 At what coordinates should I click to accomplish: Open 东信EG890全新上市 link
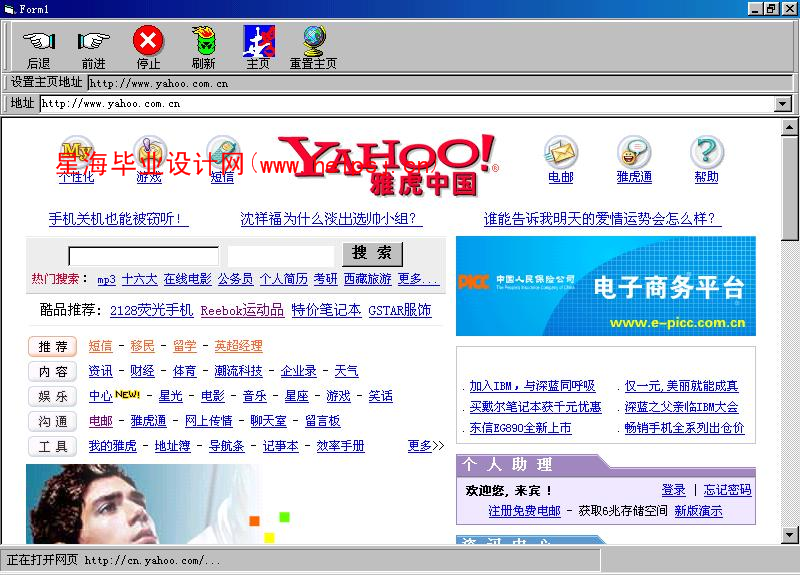520,428
